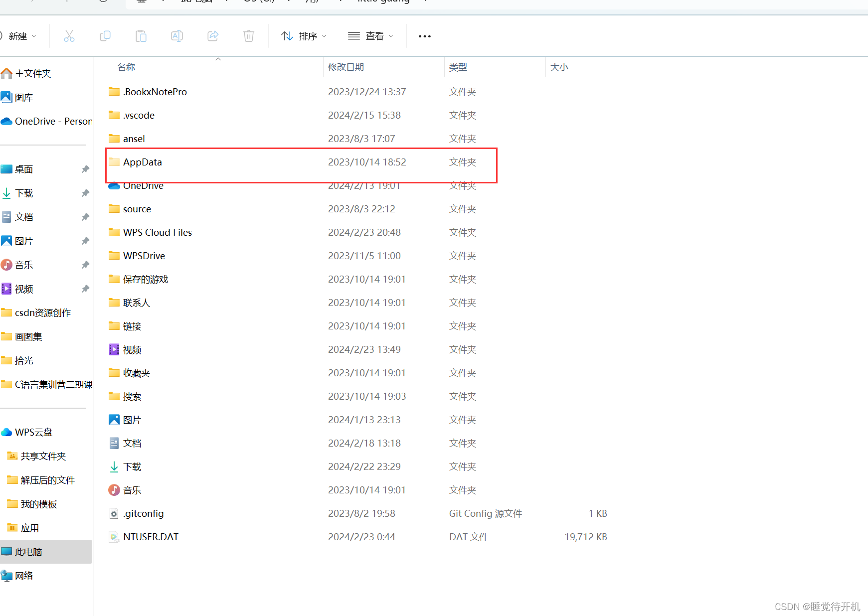Open 主文件夹 in the navigation pane
The width and height of the screenshot is (868, 616).
(x=26, y=73)
